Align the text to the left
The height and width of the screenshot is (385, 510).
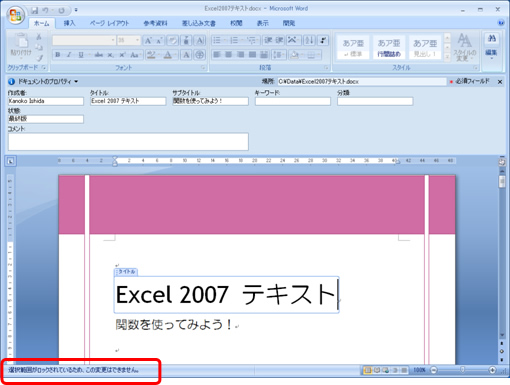coord(217,54)
